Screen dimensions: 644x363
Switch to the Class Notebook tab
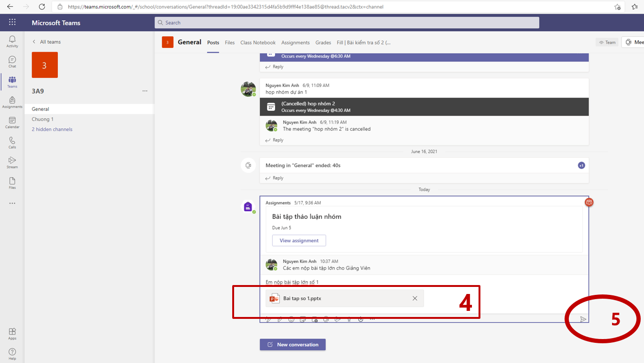click(x=258, y=42)
